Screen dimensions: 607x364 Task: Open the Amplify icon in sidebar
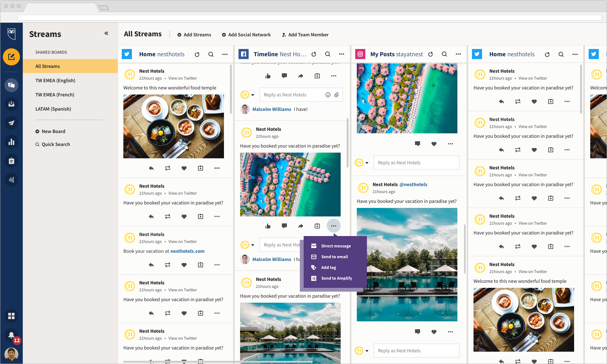point(11,180)
